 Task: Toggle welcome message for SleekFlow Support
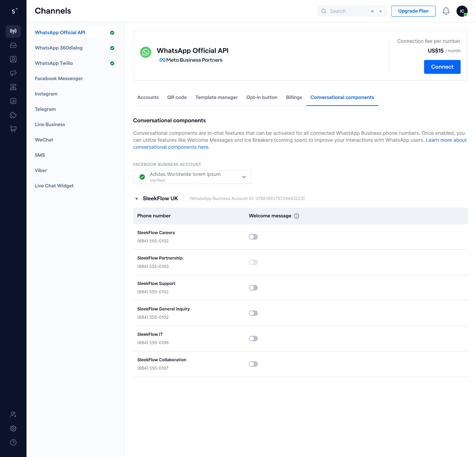pyautogui.click(x=253, y=288)
